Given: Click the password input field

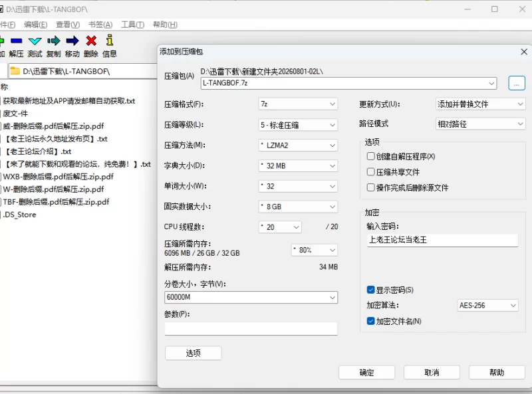Looking at the screenshot, I should pos(442,240).
